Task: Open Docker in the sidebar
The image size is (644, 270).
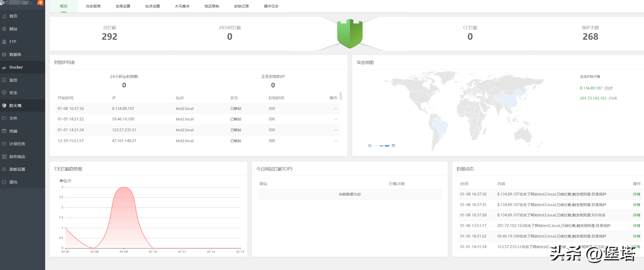Action: point(22,67)
